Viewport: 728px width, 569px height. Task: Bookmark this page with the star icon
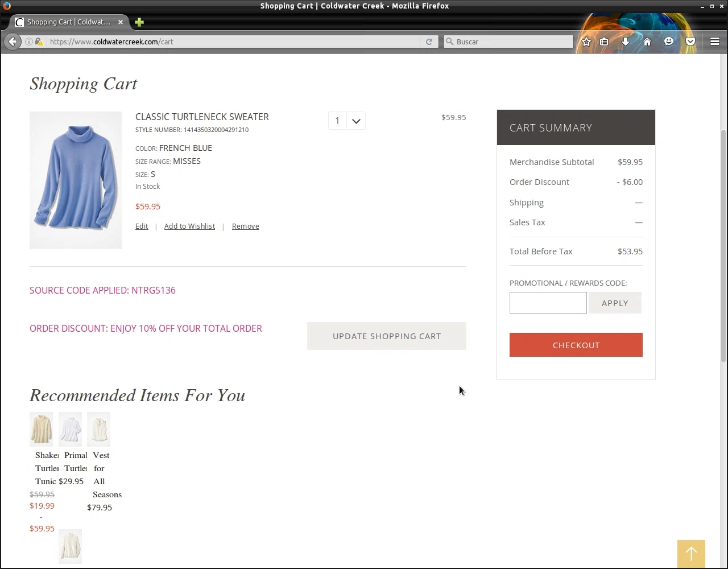(586, 42)
